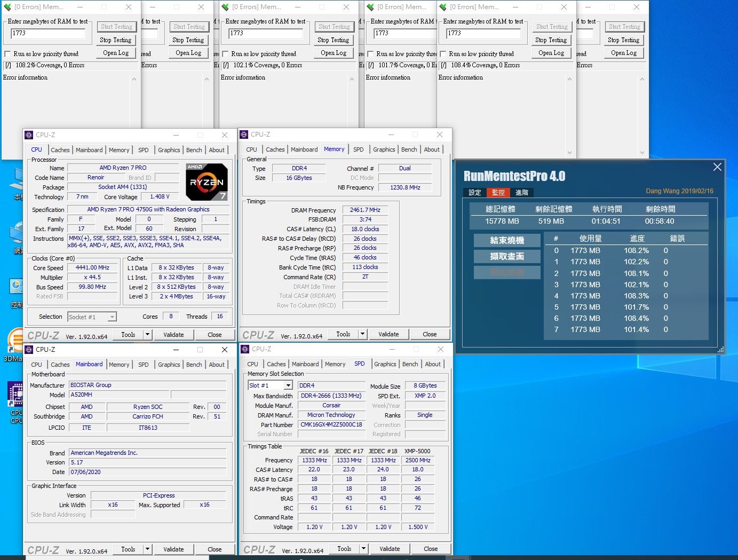Screen dimensions: 738x560
Task: Click Tools button in CPU-Z Motherboard window
Action: (x=128, y=549)
